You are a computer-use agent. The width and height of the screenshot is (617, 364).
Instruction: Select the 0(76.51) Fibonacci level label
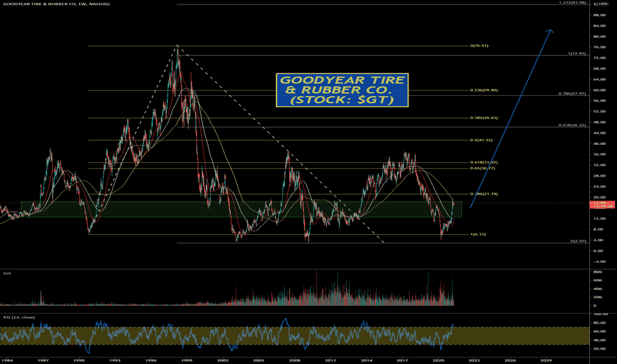pos(479,46)
